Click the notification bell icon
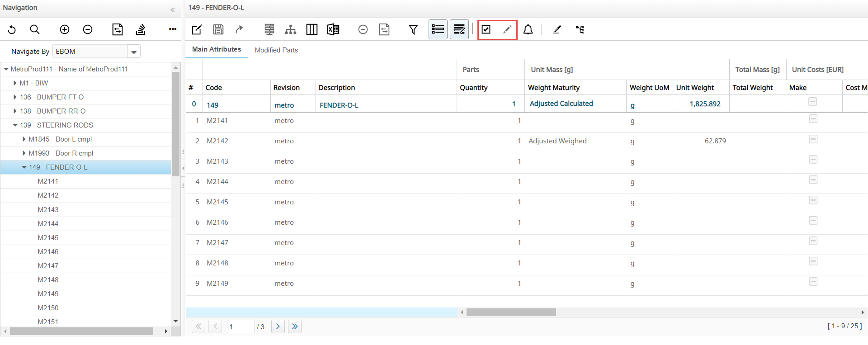Screen dimensions: 868x345 [x=528, y=30]
